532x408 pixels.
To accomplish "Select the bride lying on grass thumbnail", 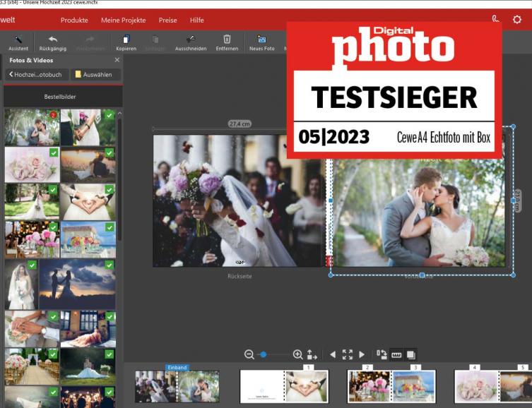I will (x=88, y=366).
